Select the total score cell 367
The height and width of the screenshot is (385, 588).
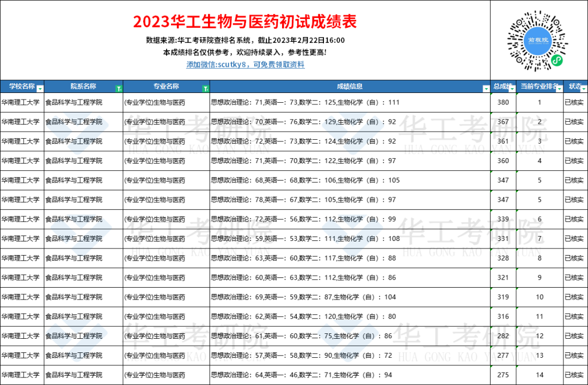(503, 122)
